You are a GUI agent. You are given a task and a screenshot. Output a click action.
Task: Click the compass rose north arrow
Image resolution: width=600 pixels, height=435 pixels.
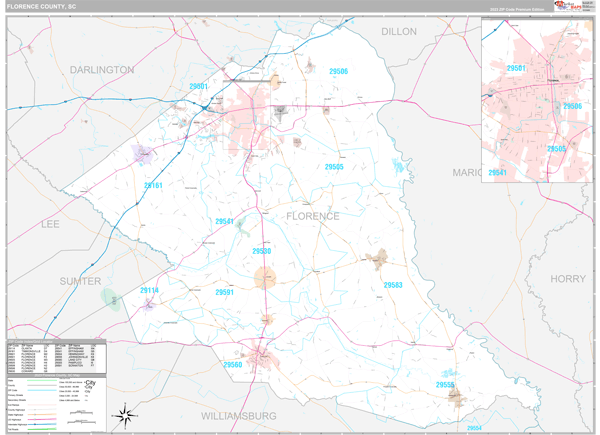(122, 413)
